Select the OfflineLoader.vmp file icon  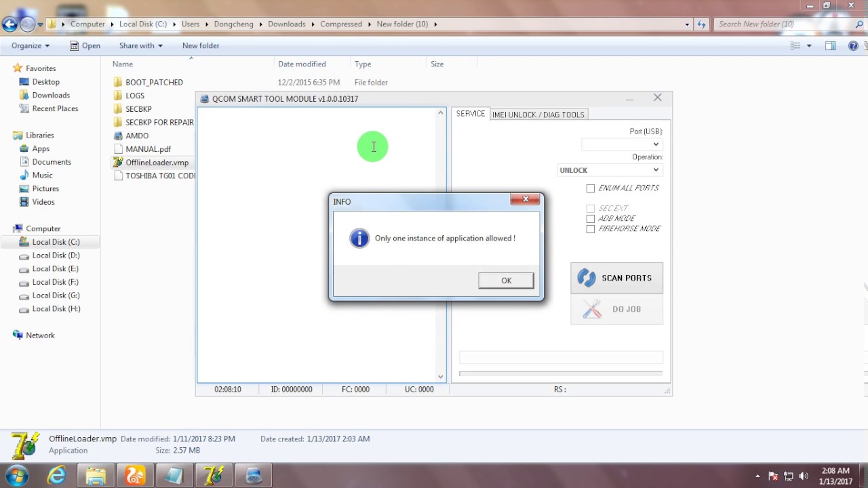click(119, 163)
